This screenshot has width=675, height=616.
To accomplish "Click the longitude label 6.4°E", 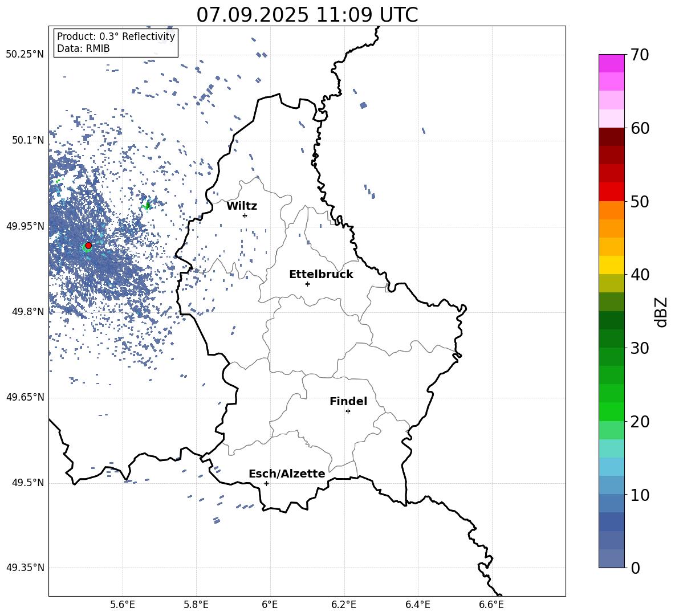I will pyautogui.click(x=417, y=605).
